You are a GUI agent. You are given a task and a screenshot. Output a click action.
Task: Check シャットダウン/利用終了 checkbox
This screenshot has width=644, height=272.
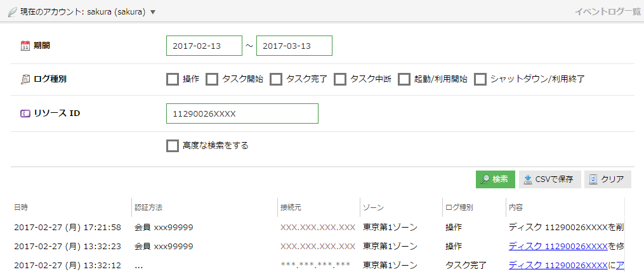tap(480, 79)
